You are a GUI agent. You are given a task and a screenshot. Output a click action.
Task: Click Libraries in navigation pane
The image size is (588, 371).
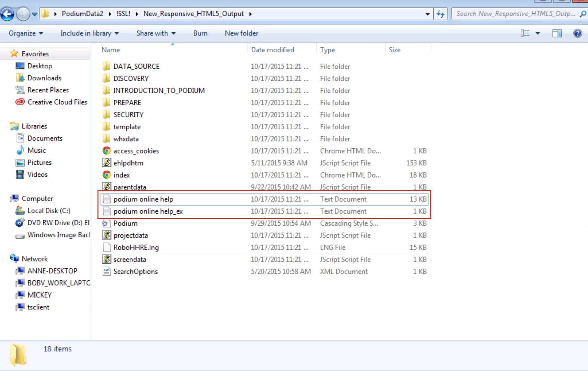(x=34, y=126)
